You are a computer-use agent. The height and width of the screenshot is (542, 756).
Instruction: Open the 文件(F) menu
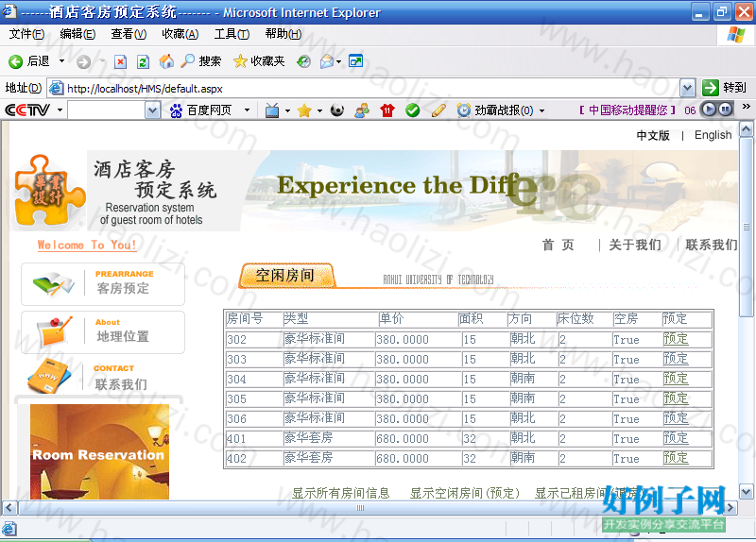26,34
